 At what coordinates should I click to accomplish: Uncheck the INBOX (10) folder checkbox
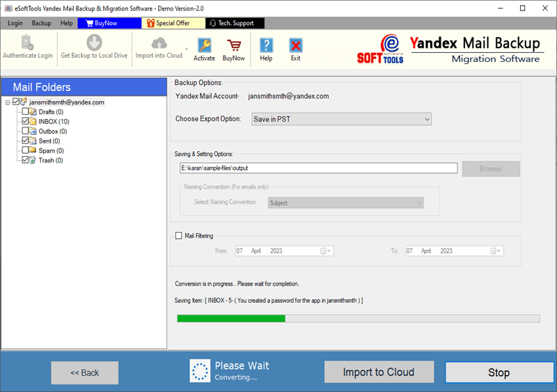point(25,121)
